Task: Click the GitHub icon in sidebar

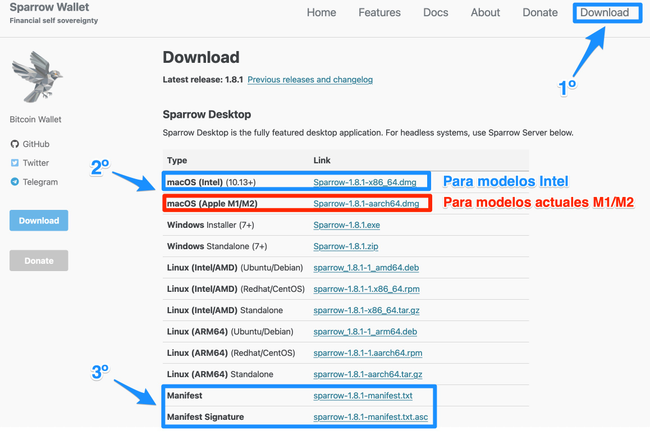Action: coord(15,144)
